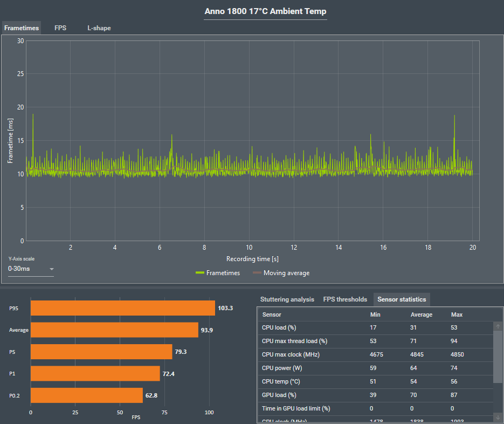
Task: Click the sensor table scrollbar thumb
Action: point(498,357)
